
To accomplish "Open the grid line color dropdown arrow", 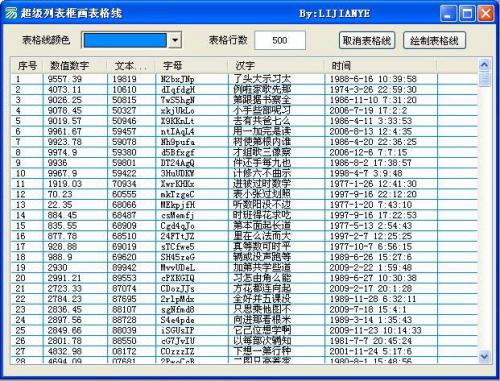I will pos(175,40).
